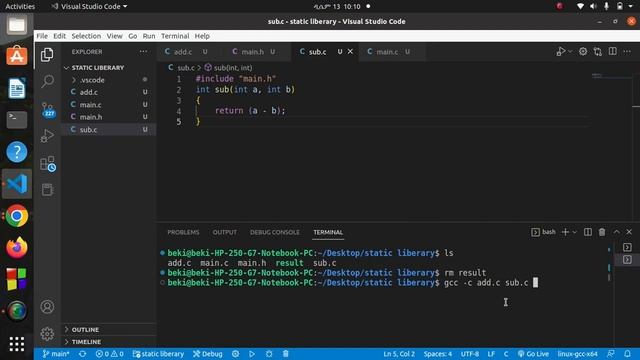The height and width of the screenshot is (360, 640).
Task: Click the Run code play icon in editor toolbar
Action: click(560, 51)
